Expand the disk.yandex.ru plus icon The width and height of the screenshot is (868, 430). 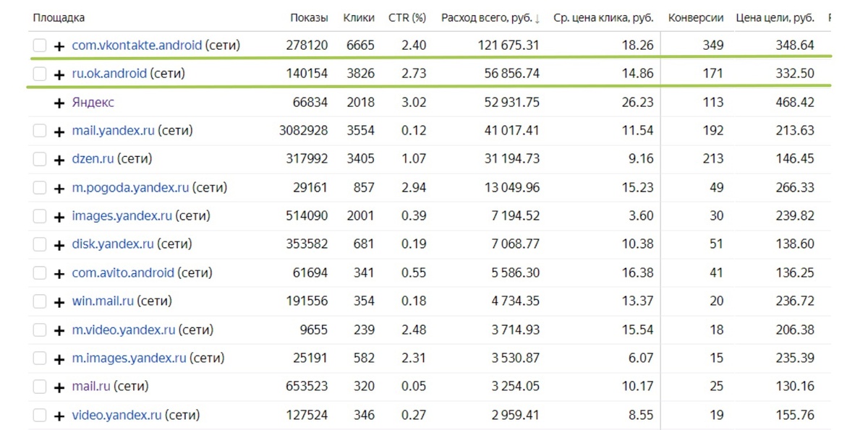click(x=60, y=244)
